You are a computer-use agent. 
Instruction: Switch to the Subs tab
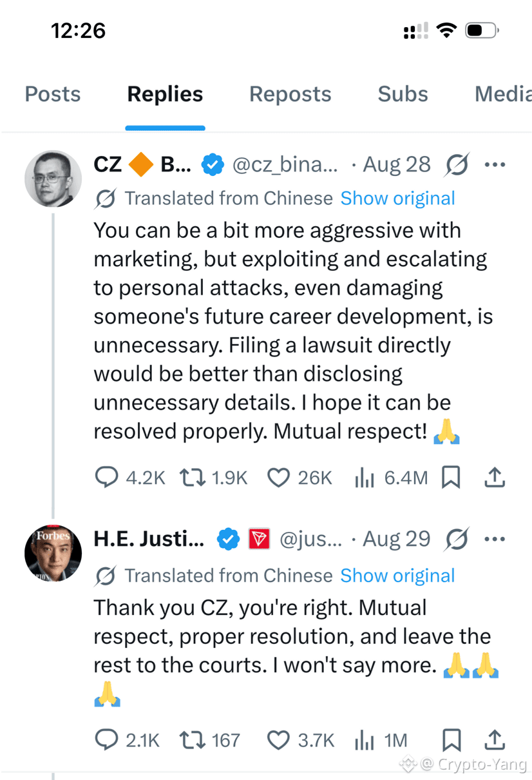[x=403, y=94]
